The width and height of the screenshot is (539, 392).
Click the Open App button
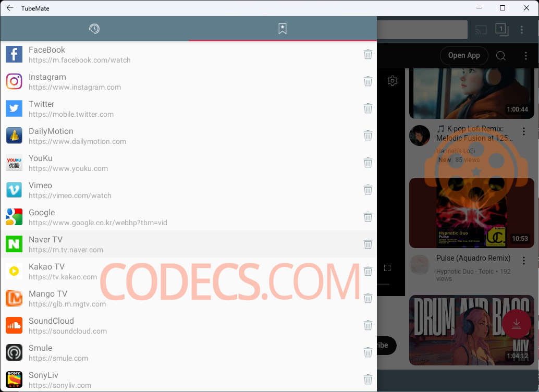464,55
